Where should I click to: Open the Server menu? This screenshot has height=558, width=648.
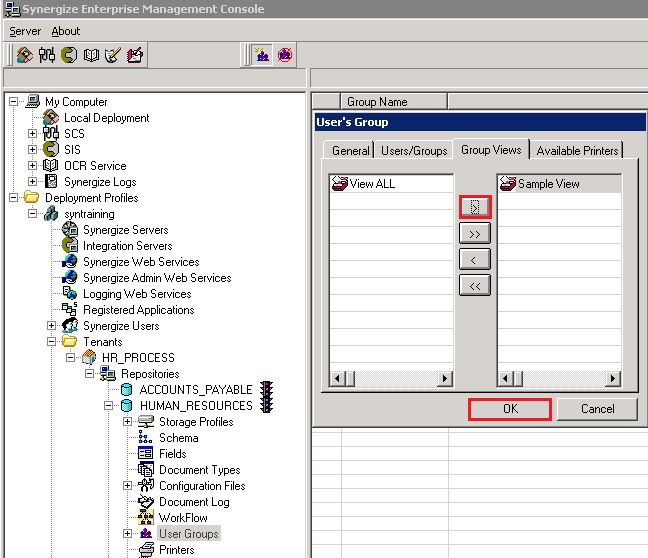tap(25, 31)
